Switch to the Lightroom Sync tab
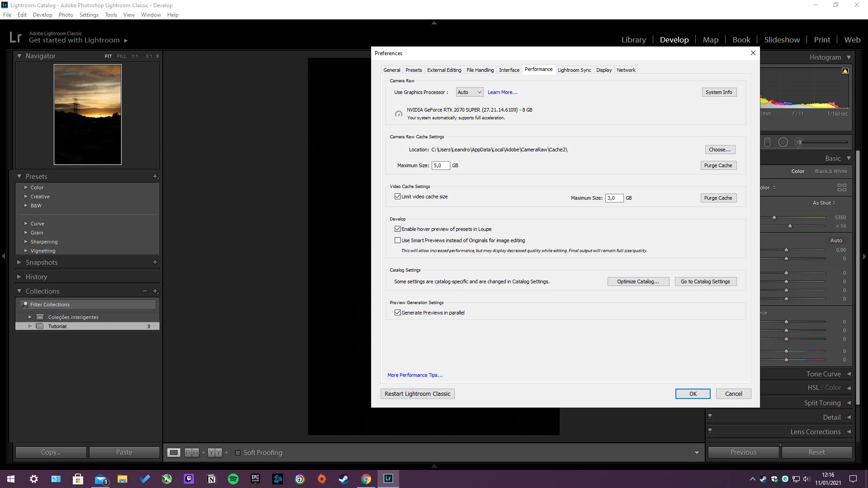The width and height of the screenshot is (868, 488). click(x=574, y=70)
